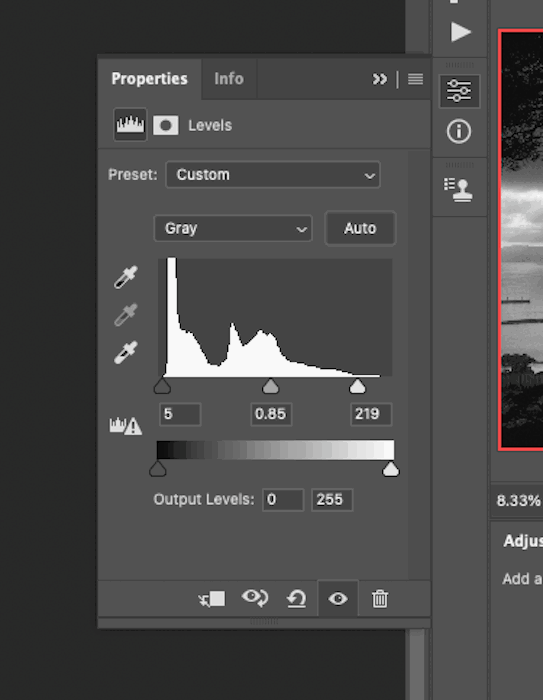Open the Gray channel dropdown

[x=233, y=229]
